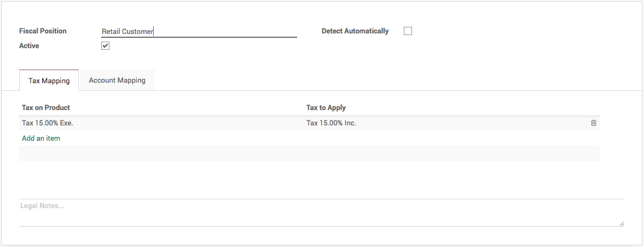The height and width of the screenshot is (247, 644).
Task: Focus the Fiscal Position name field
Action: [x=199, y=32]
